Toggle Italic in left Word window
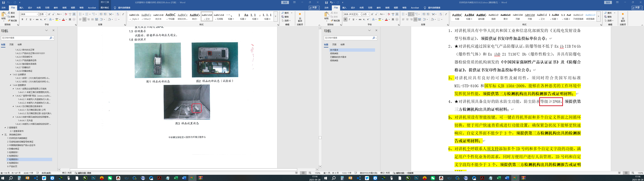This screenshot has height=181, width=644. pyautogui.click(x=26, y=19)
